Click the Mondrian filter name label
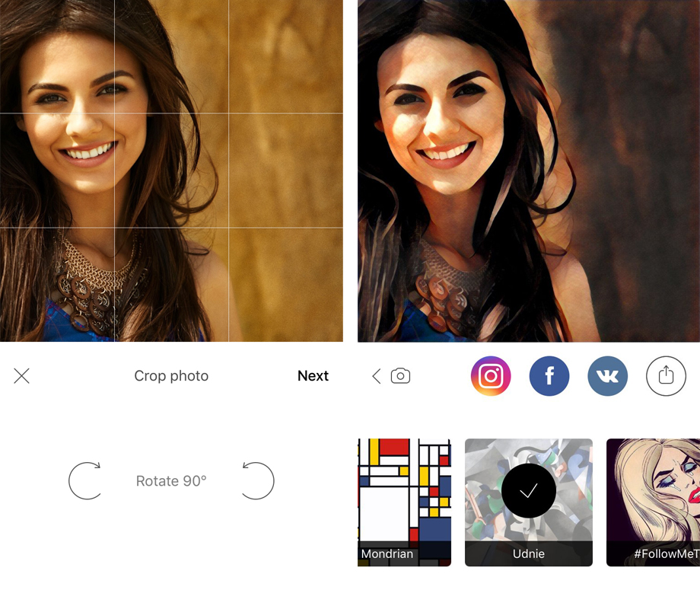The height and width of the screenshot is (609, 700). point(387,553)
